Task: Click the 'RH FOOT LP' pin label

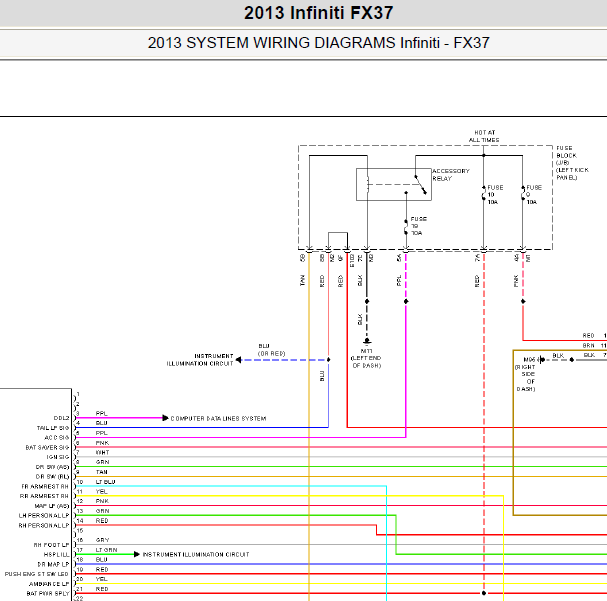Action: pyautogui.click(x=51, y=545)
